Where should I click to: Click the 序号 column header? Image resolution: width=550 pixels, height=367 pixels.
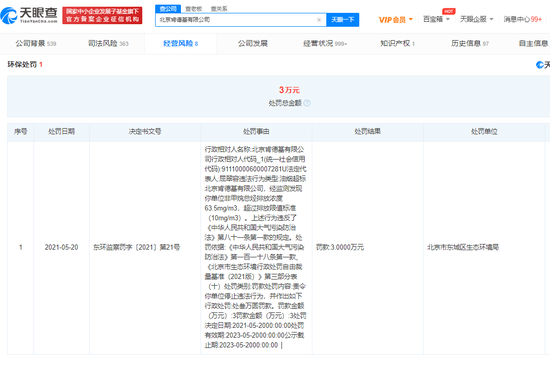(20, 132)
